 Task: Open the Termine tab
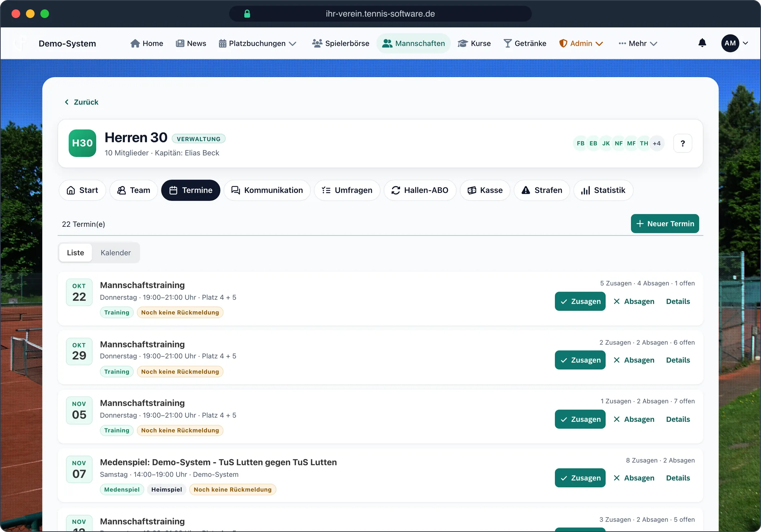click(191, 190)
